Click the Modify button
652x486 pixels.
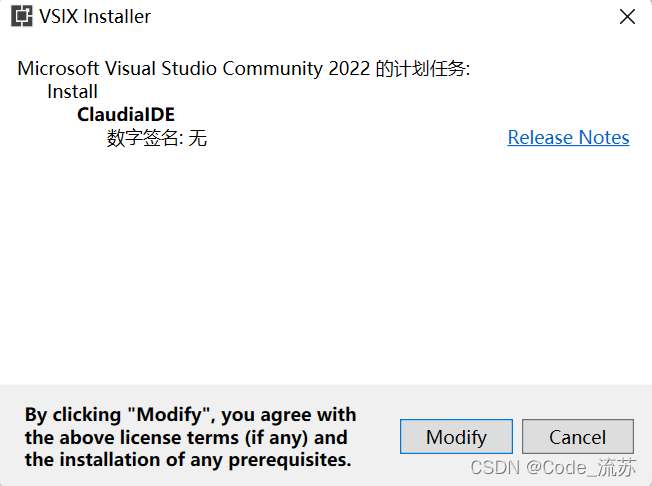pyautogui.click(x=456, y=437)
